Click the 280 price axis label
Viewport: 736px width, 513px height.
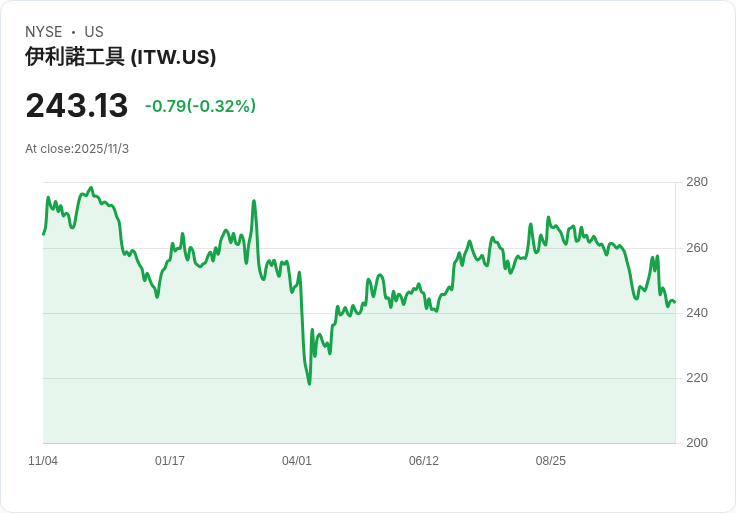[x=697, y=182]
